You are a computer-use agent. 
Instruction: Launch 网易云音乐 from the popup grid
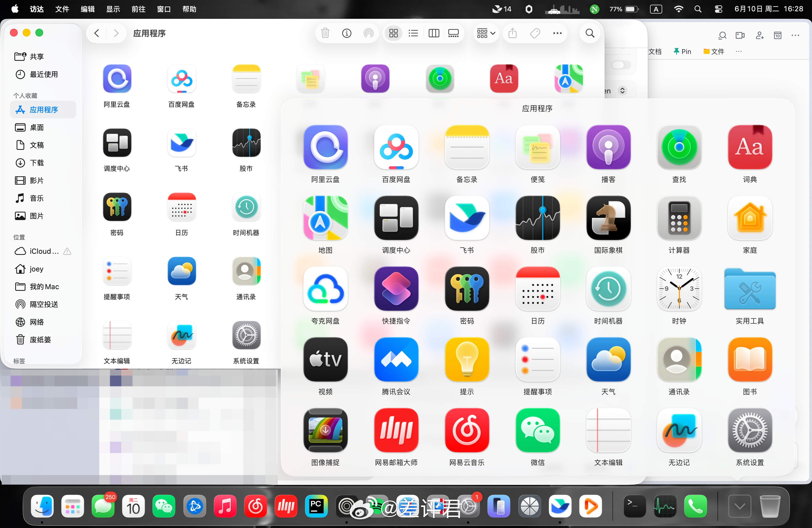[467, 430]
